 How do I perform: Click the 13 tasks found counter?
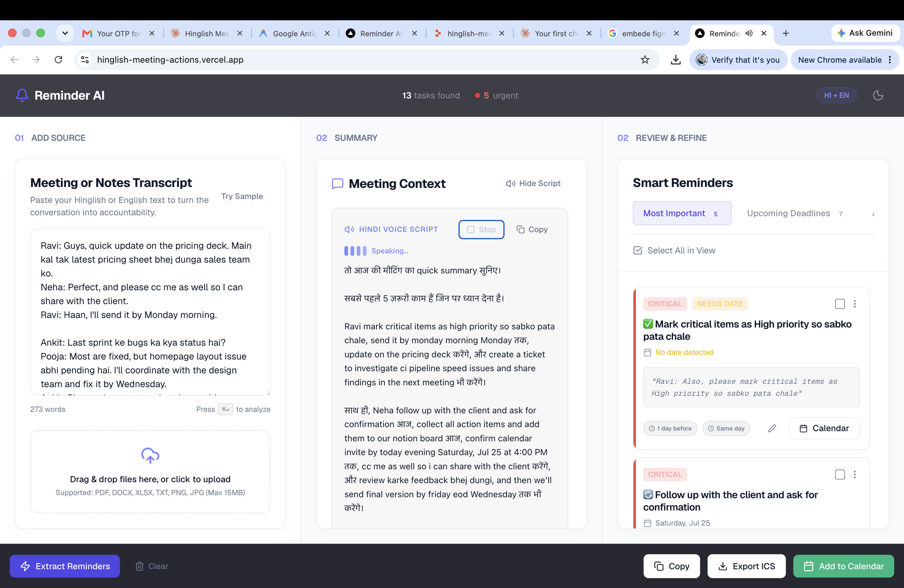[431, 95]
